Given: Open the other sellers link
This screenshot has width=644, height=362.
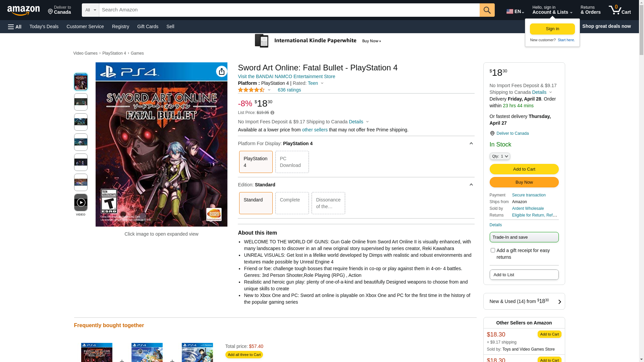Looking at the screenshot, I should click(x=315, y=130).
